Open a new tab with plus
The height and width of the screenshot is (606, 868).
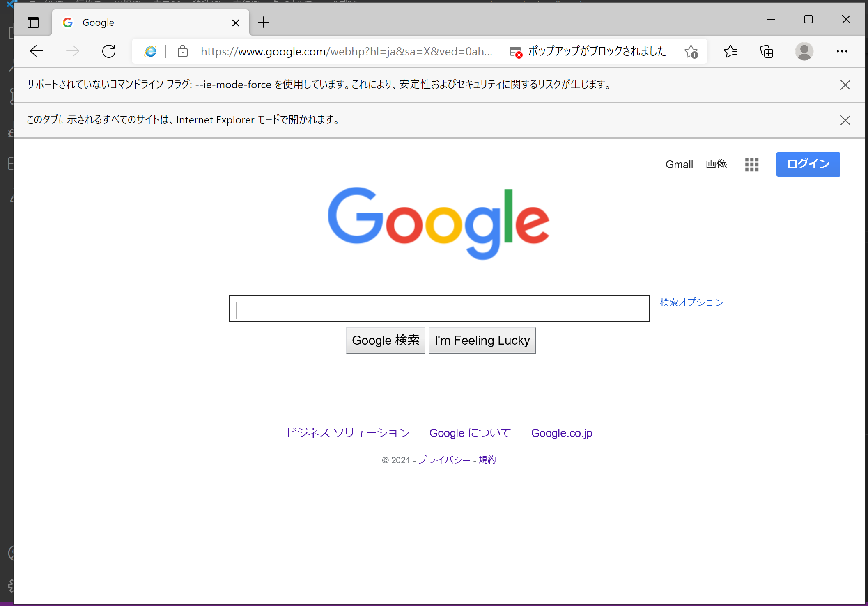click(x=264, y=22)
